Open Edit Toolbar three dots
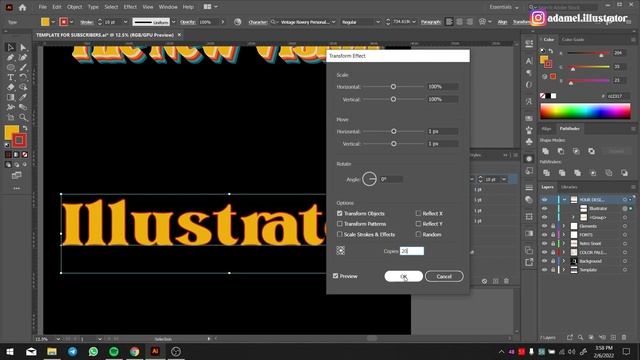Screen dimensions: 640x360 pos(16,188)
